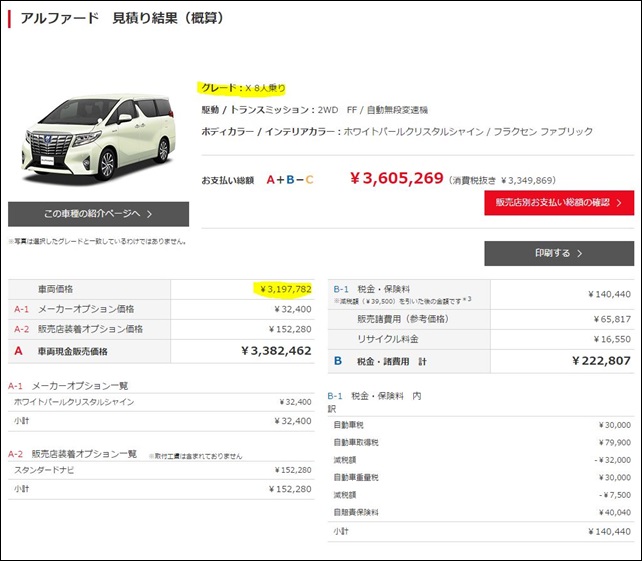Click ホワイトパールクリスタルシャイン in maker option list
Viewport: 642px width, 561px height.
tap(74, 402)
